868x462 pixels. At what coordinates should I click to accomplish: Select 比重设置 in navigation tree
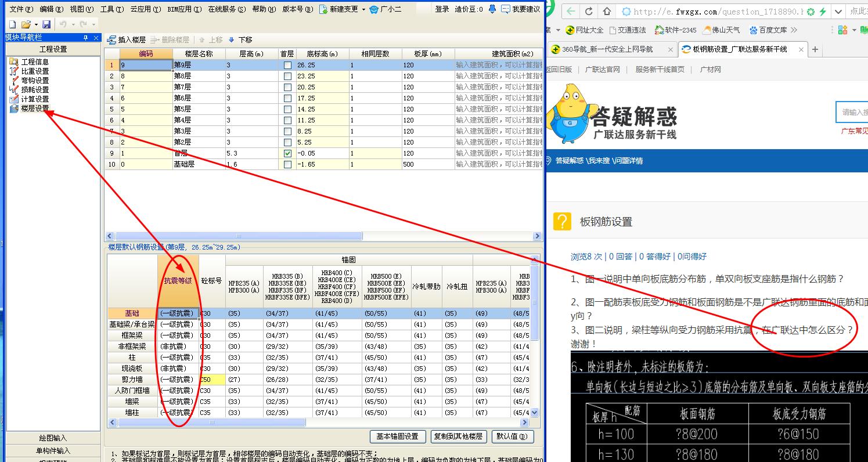tap(35, 71)
